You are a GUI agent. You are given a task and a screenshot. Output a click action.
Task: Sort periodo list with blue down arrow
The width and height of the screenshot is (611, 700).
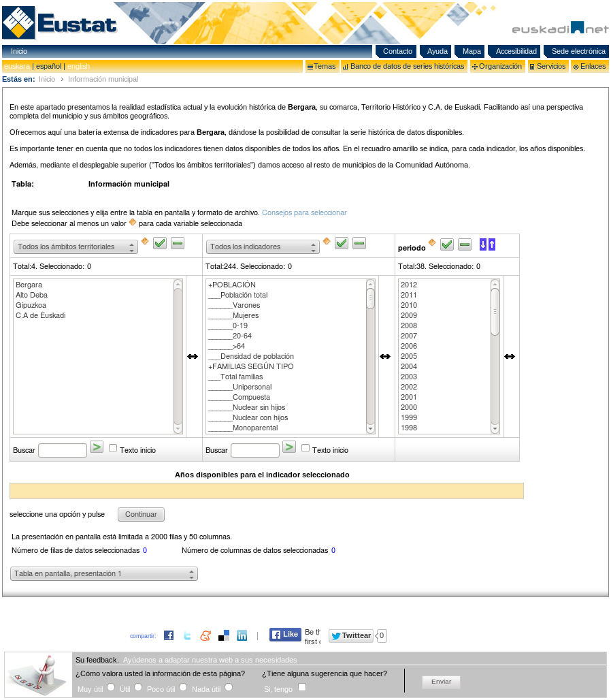(483, 244)
